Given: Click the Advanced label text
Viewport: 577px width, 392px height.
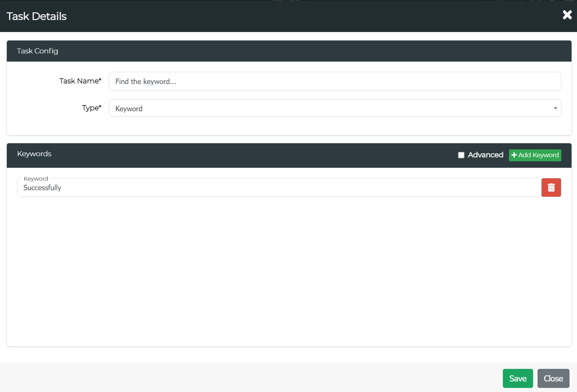Looking at the screenshot, I should click(485, 155).
